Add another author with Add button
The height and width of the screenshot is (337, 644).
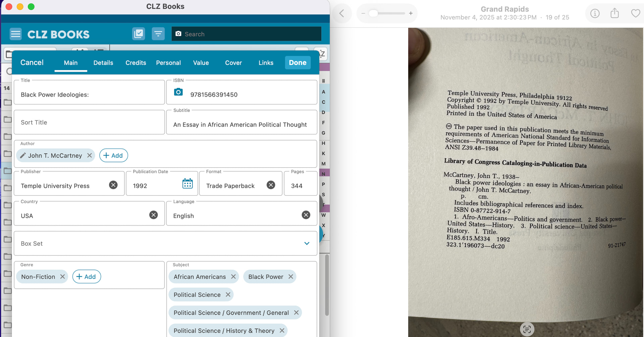[x=113, y=156]
